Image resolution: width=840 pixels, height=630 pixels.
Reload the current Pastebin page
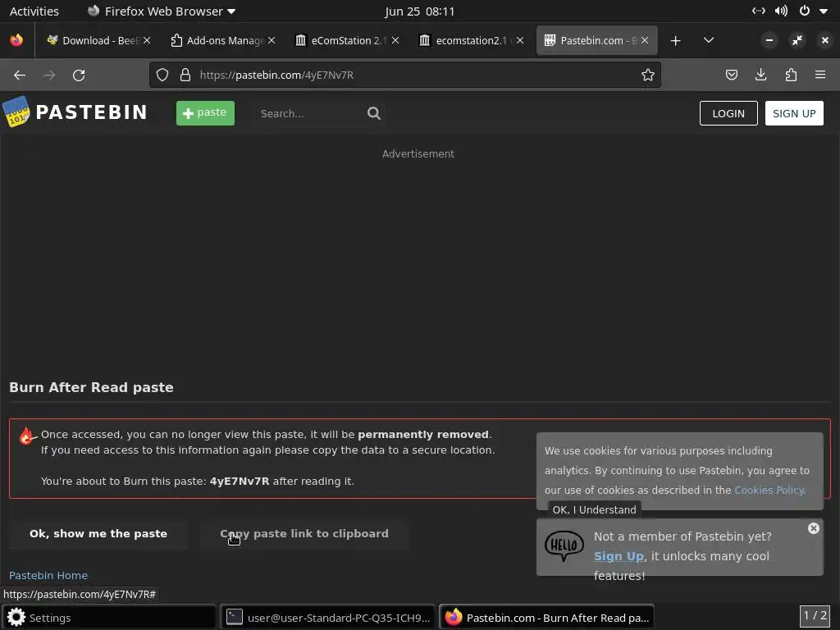79,75
